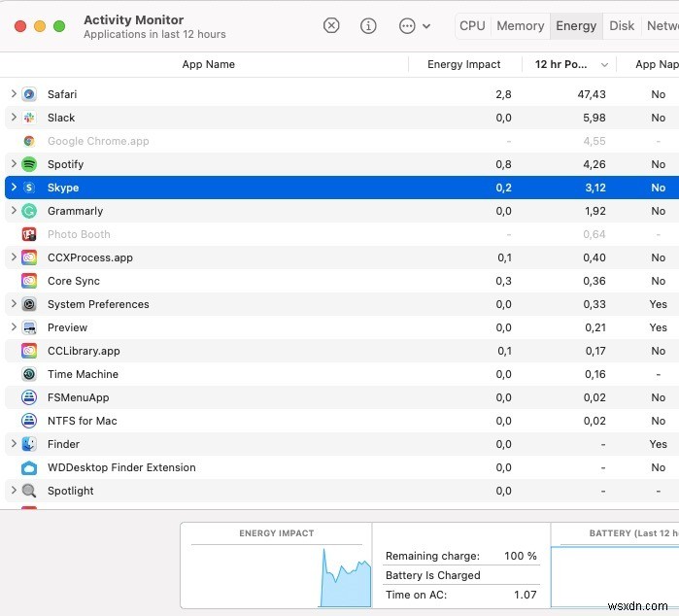The height and width of the screenshot is (616, 679).
Task: Click Slack's 5,98 power value
Action: 594,118
